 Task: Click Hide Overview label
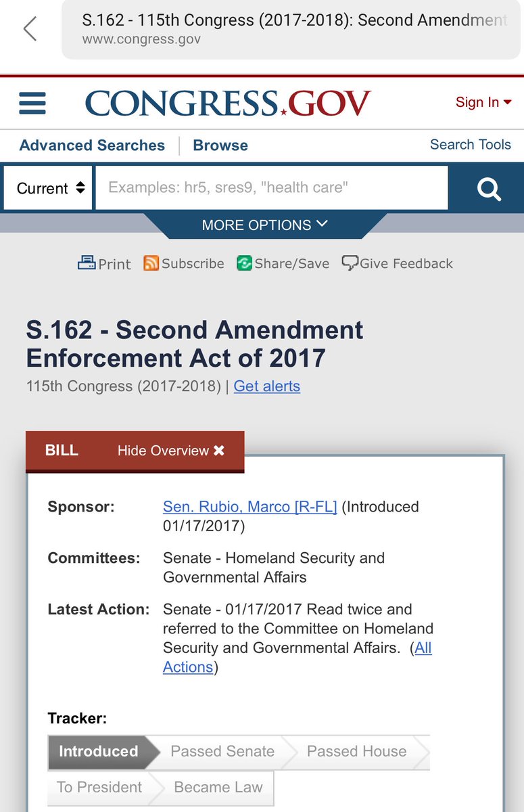tap(163, 451)
